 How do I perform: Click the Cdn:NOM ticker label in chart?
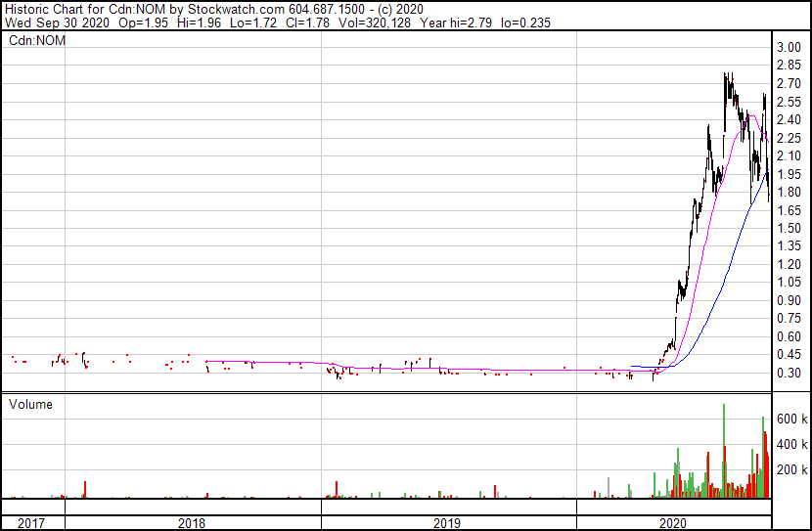coord(34,42)
